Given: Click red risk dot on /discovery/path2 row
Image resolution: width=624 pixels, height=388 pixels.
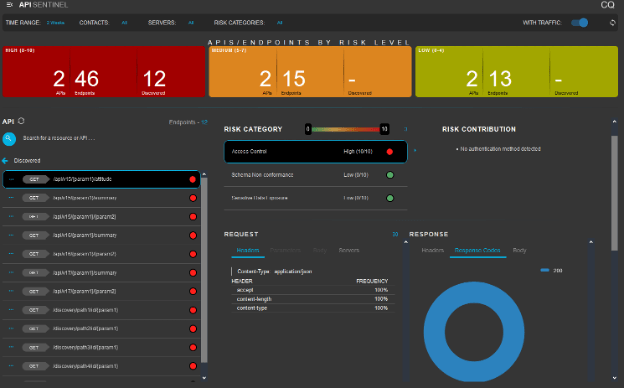Looking at the screenshot, I should [x=193, y=329].
